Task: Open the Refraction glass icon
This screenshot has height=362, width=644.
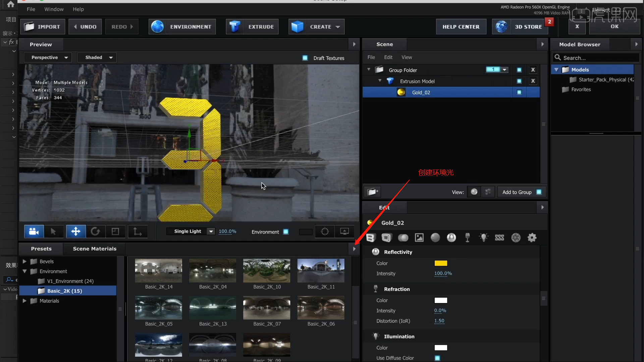Action: click(468, 238)
